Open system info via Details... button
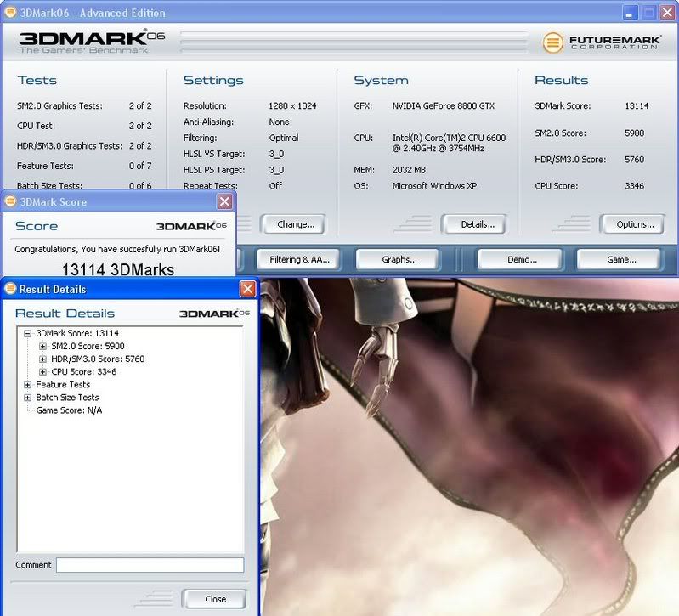This screenshot has height=616, width=679. point(474,224)
